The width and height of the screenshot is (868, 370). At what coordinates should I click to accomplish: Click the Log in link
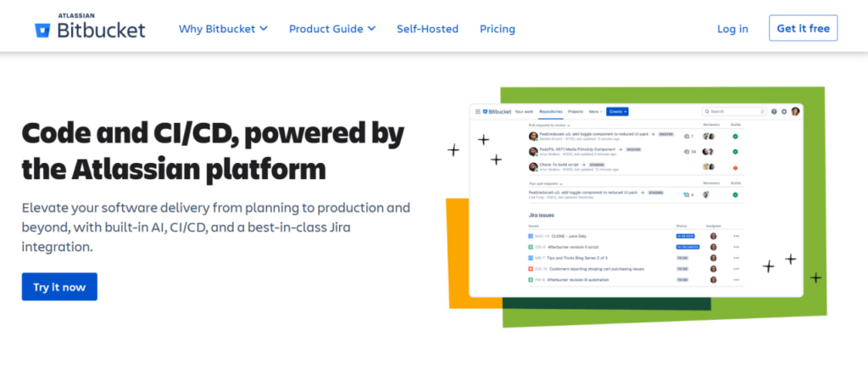coord(732,29)
